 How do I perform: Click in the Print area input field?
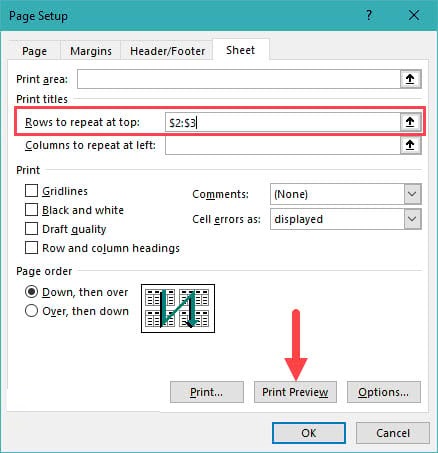239,79
